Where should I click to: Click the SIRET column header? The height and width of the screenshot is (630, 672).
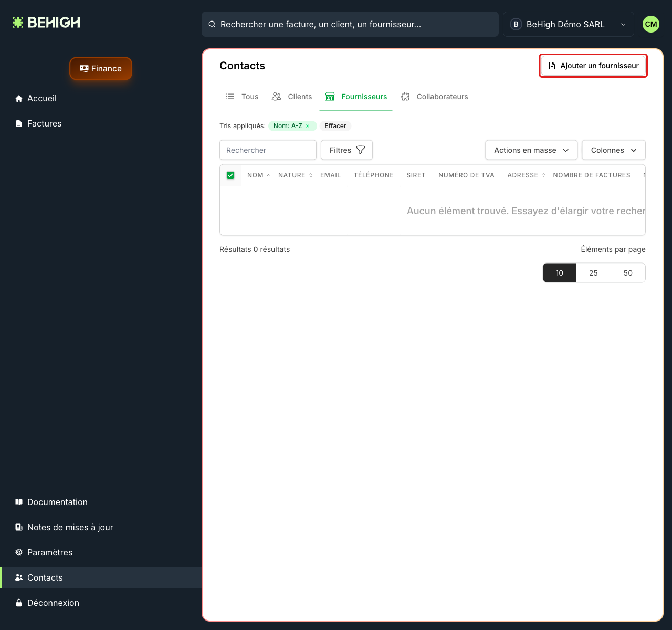click(416, 175)
